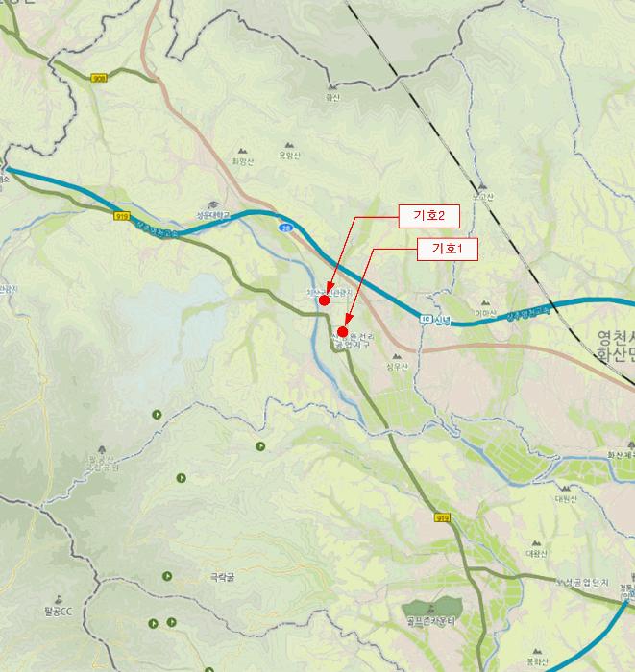
Task: Click the 화산 mountain icon at top
Action: pyautogui.click(x=332, y=88)
